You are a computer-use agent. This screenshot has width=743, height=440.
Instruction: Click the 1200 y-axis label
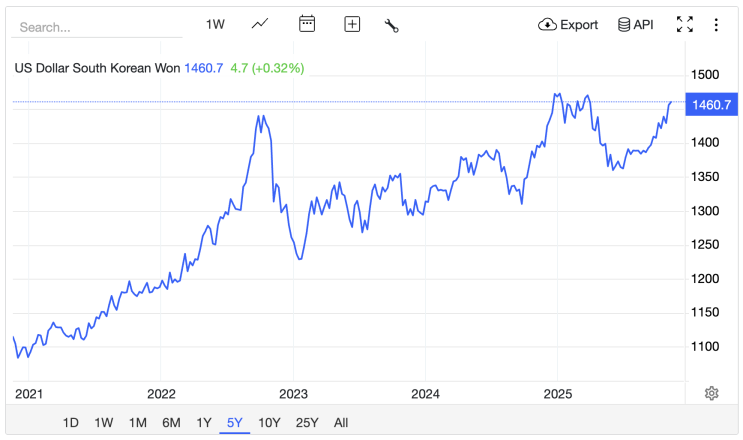[x=705, y=279]
